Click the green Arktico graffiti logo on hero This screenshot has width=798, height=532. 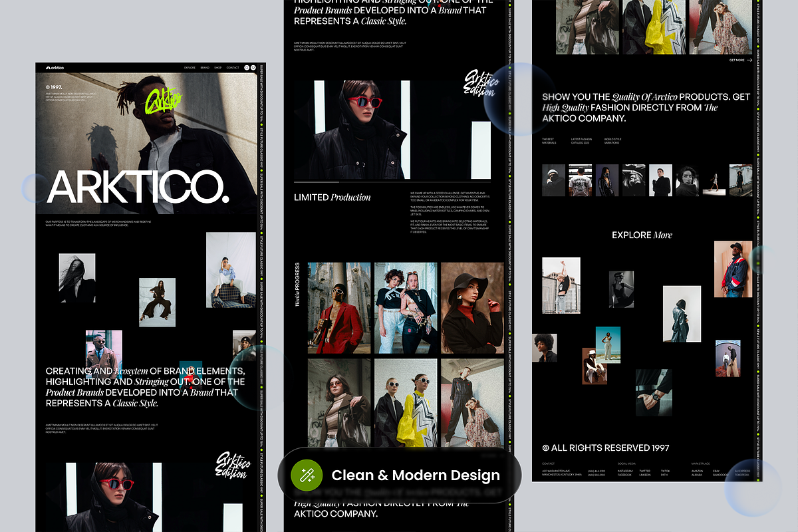coord(162,100)
